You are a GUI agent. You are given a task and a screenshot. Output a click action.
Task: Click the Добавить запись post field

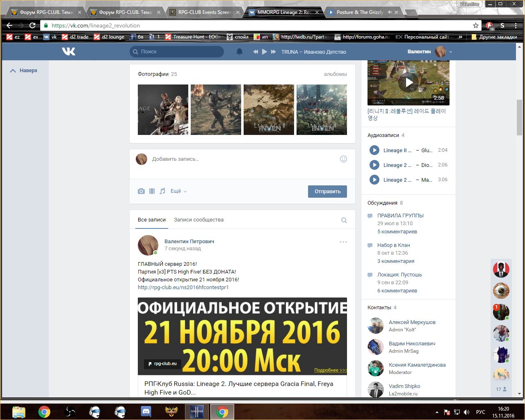(242, 159)
